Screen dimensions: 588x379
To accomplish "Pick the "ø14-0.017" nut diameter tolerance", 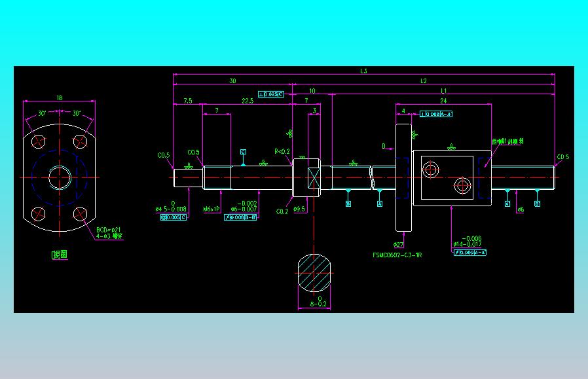I will coord(468,244).
